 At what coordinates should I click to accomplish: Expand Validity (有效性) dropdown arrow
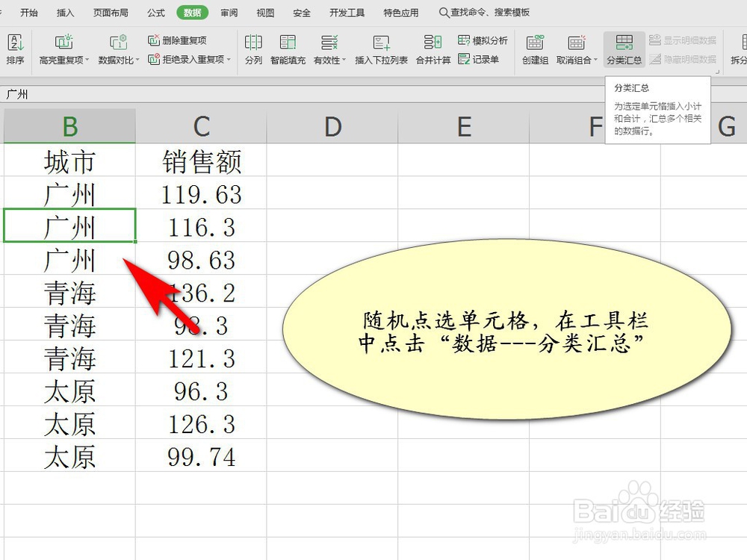pyautogui.click(x=344, y=60)
